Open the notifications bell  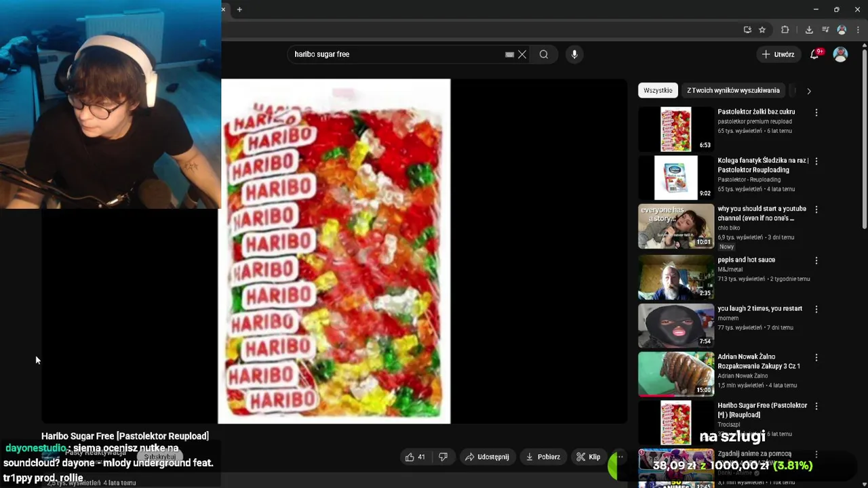pos(815,54)
